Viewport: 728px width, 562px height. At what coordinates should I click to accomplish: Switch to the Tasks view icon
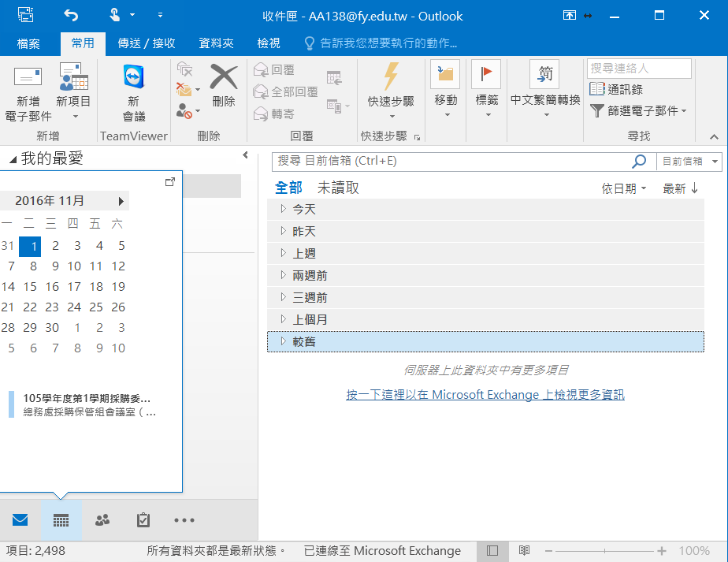pyautogui.click(x=143, y=520)
